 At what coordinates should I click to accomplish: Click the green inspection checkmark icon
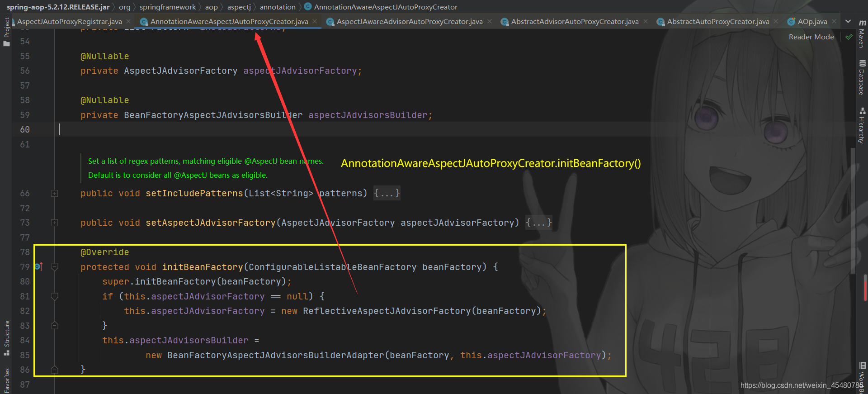click(x=849, y=37)
